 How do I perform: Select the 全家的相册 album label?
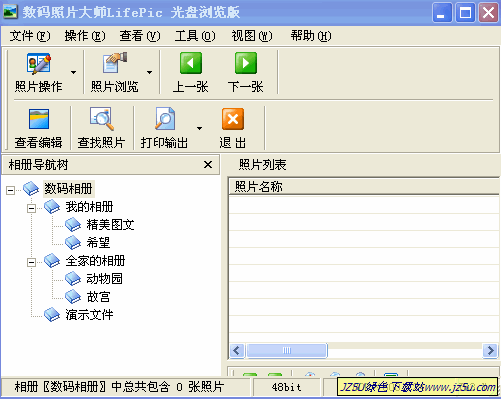[95, 261]
